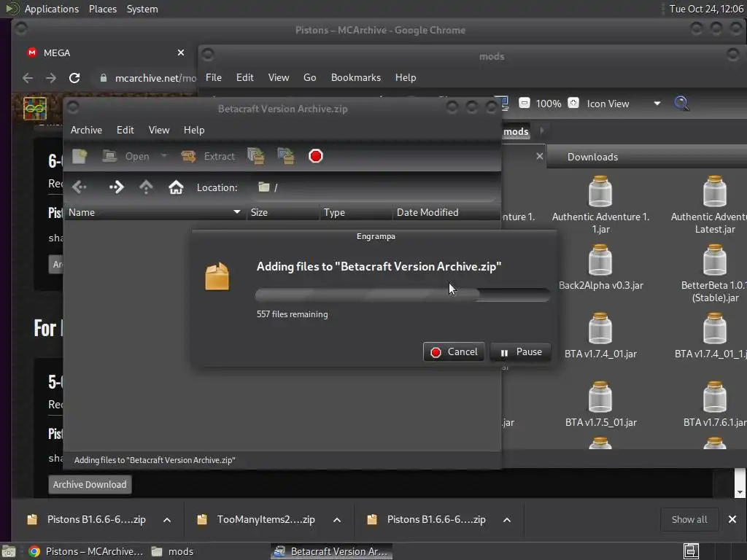Viewport: 747px width, 560px height.
Task: Open the Archive menu in Engrampa
Action: click(x=86, y=130)
